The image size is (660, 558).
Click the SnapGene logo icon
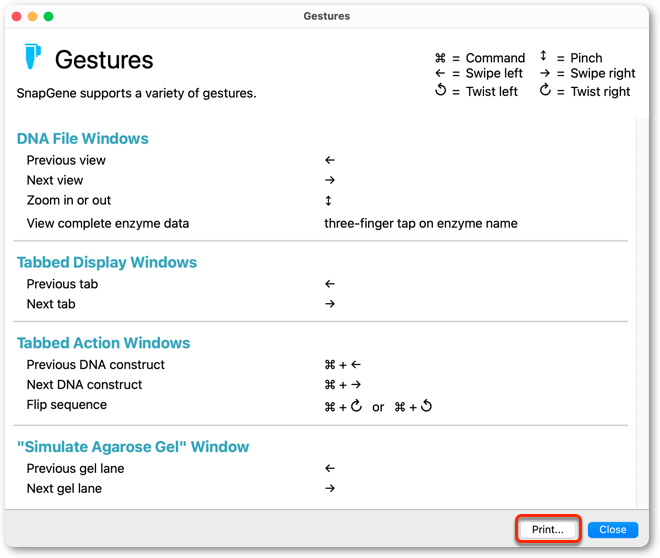pos(32,56)
